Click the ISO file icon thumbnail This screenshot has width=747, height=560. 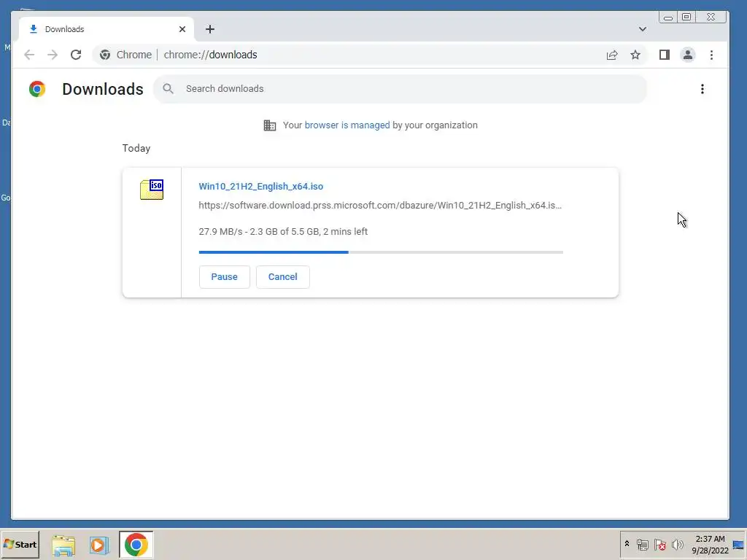point(152,190)
